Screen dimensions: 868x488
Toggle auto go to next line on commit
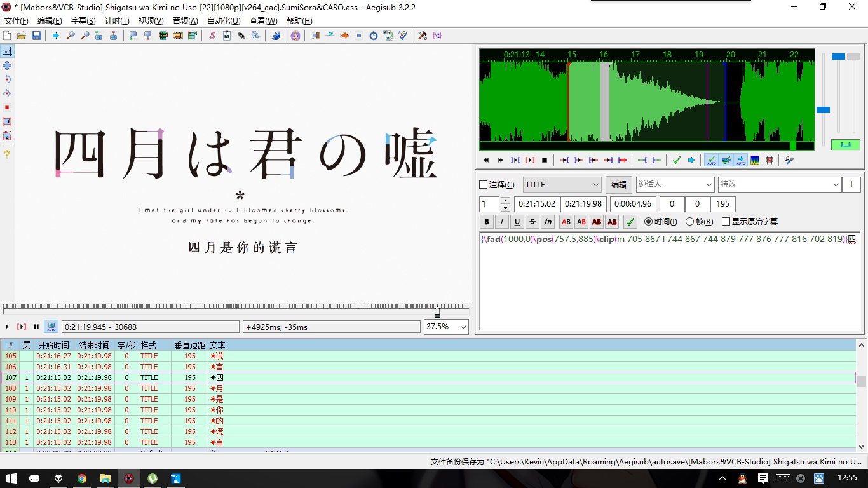coord(726,160)
